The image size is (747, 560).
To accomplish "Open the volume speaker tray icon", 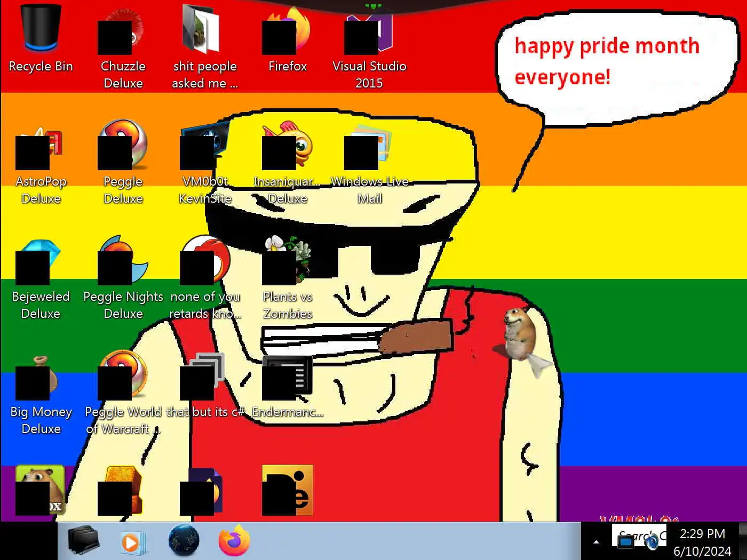I will point(651,542).
